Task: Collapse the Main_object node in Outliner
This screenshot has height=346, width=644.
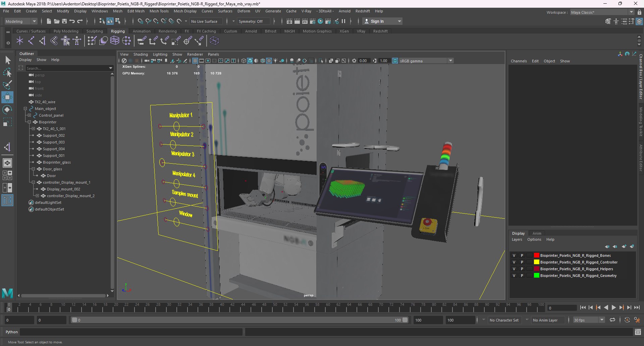Action: click(x=25, y=109)
